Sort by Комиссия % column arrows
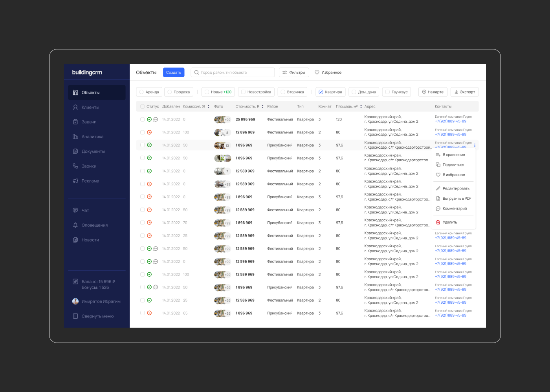This screenshot has width=550, height=392. tap(209, 106)
